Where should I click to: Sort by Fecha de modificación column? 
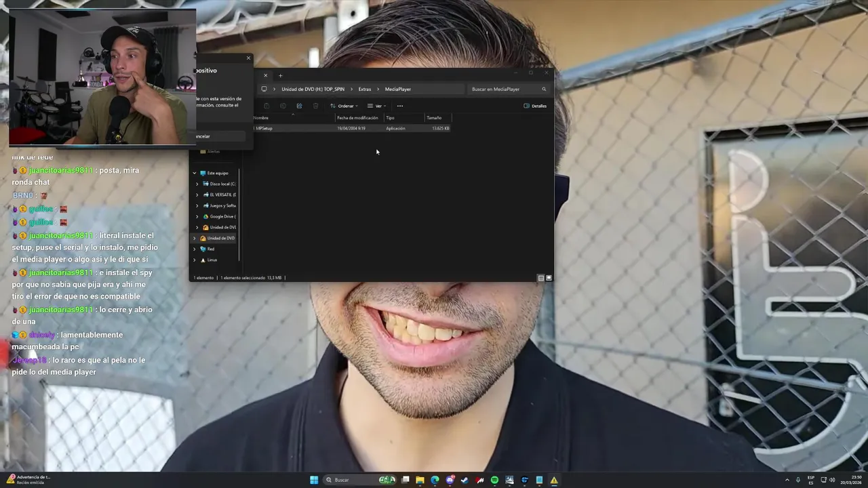359,118
